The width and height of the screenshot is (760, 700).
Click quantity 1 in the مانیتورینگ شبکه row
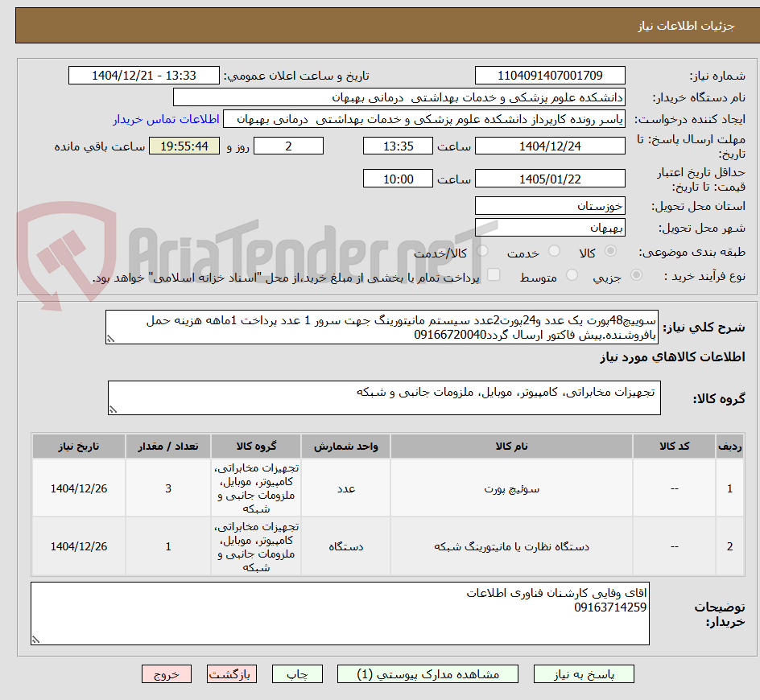pyautogui.click(x=168, y=546)
